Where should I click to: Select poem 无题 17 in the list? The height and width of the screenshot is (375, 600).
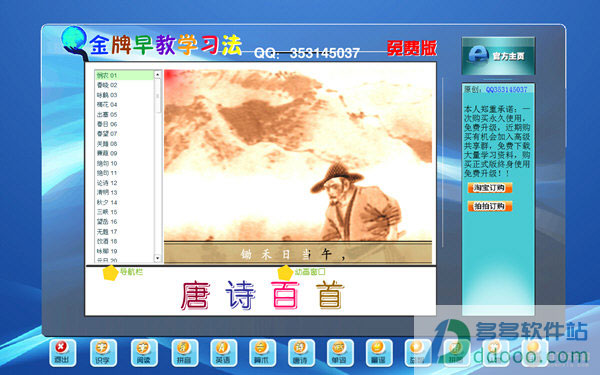point(124,232)
